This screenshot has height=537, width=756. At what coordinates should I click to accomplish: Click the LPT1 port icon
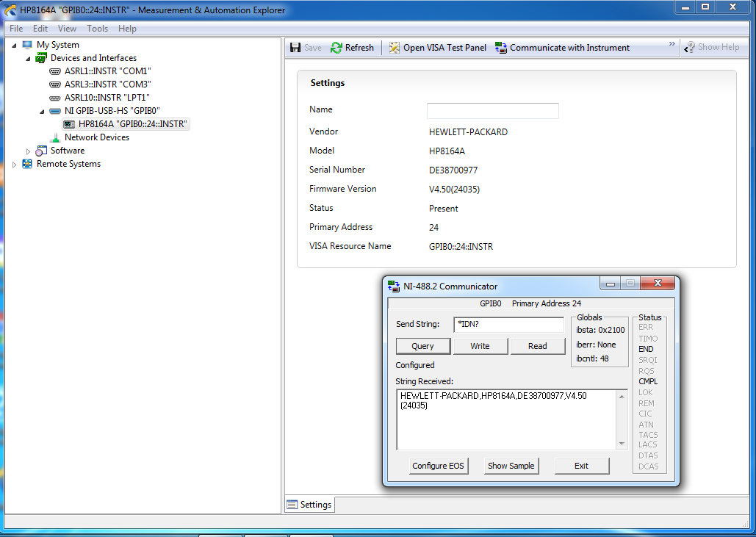coord(55,98)
